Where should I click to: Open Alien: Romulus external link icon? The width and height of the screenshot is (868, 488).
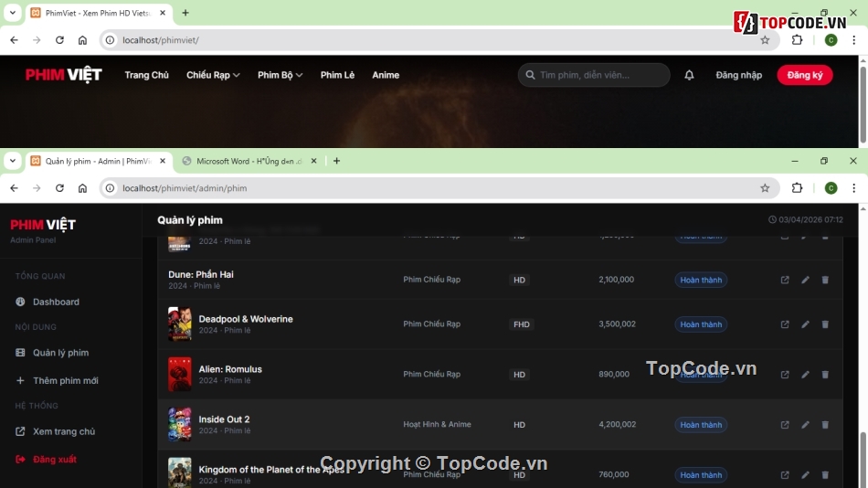(785, 375)
